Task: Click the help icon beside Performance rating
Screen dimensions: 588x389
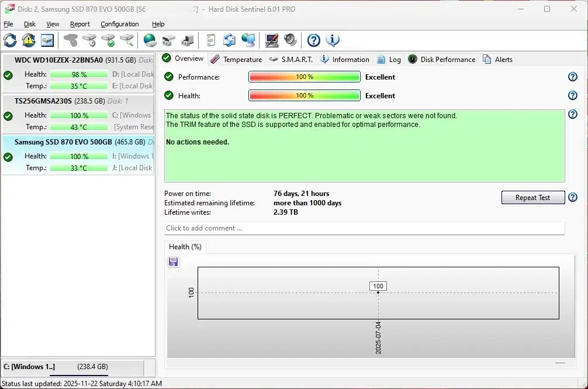Action: pyautogui.click(x=573, y=77)
